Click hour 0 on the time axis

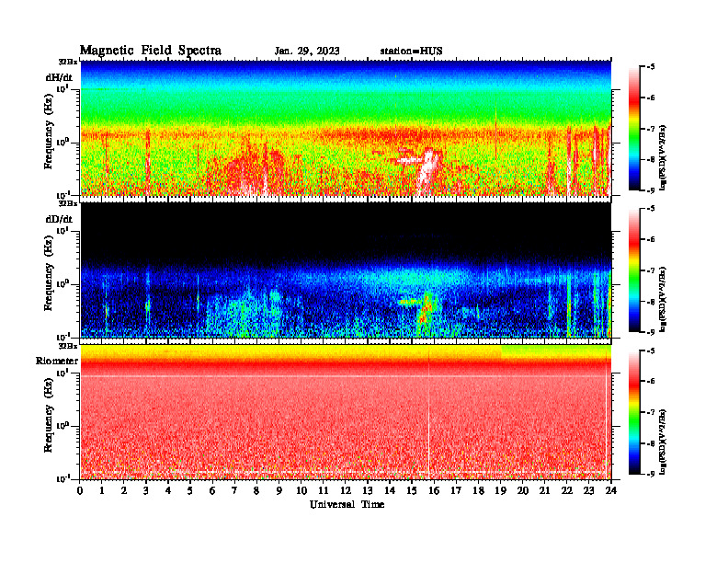click(x=80, y=491)
